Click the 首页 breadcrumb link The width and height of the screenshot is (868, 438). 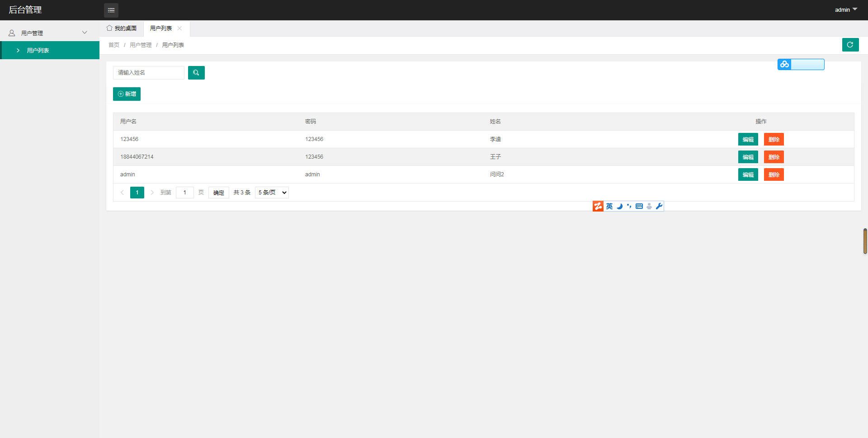click(114, 45)
